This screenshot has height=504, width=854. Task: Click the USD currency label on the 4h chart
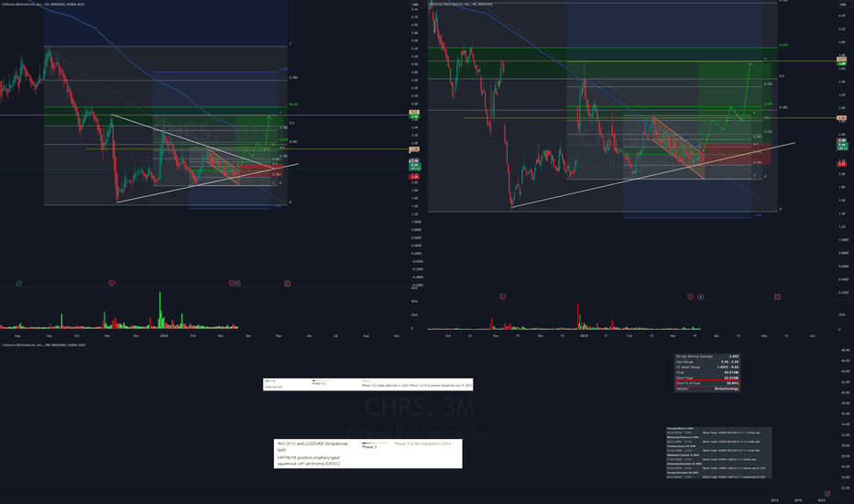tap(843, 5)
